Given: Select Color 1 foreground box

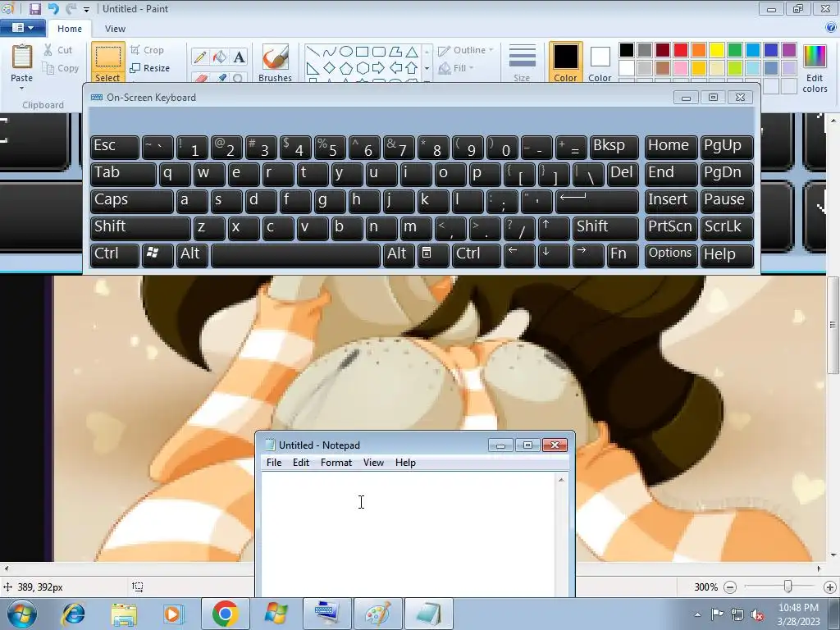Looking at the screenshot, I should click(566, 62).
